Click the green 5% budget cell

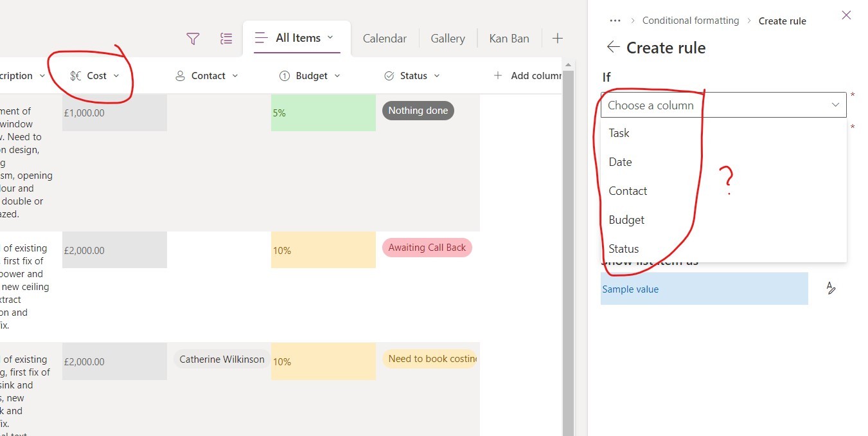(323, 113)
